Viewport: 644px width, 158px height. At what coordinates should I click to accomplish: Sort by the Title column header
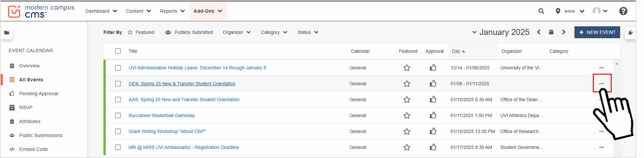(133, 51)
